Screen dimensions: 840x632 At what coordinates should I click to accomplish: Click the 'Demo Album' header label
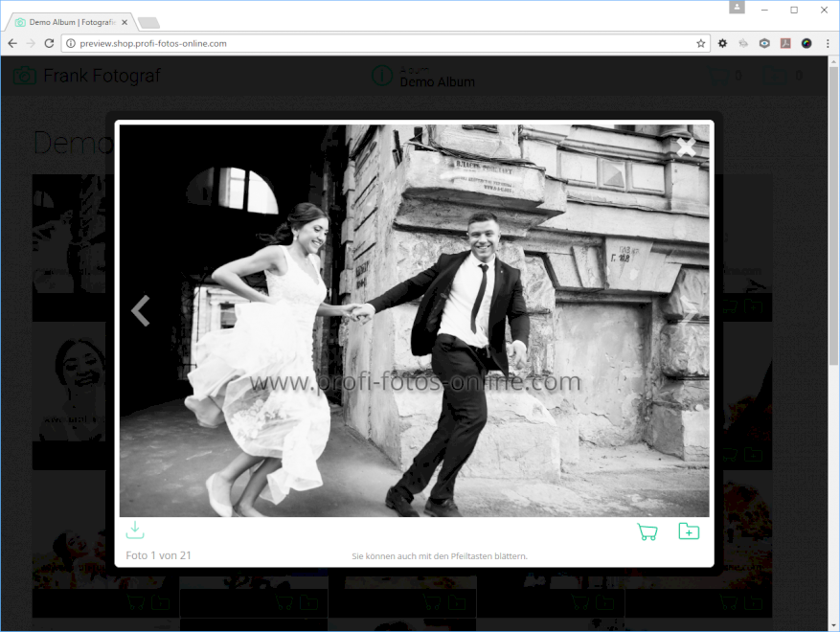click(x=437, y=82)
